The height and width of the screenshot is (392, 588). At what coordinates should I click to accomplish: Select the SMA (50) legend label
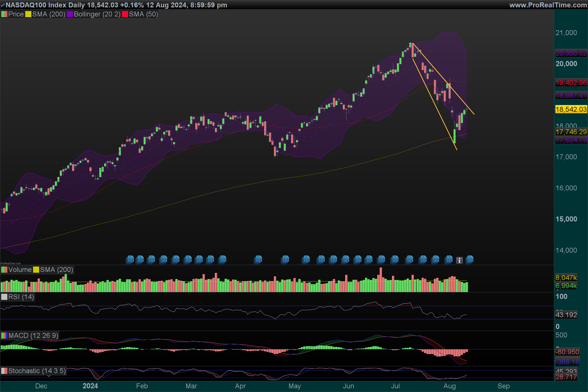point(143,14)
